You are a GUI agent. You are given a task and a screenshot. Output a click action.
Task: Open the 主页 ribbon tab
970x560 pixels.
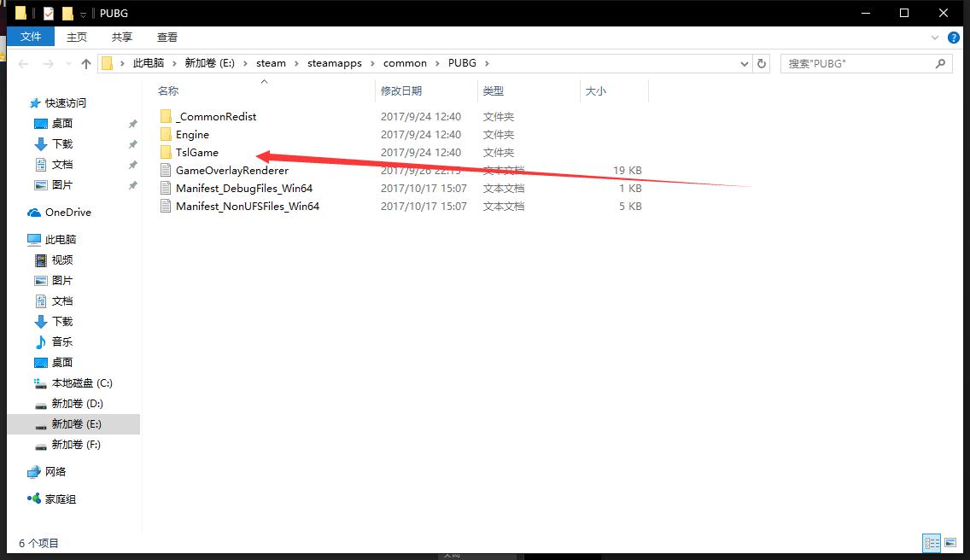coord(77,37)
